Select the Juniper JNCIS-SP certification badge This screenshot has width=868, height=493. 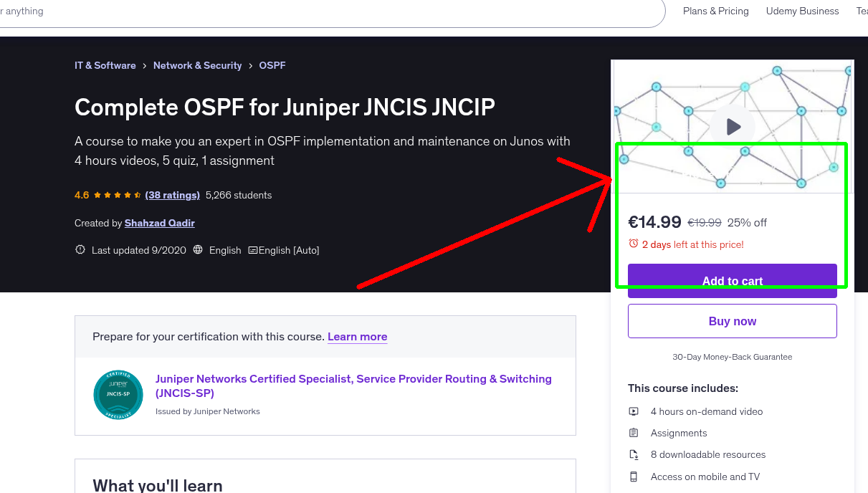tap(118, 394)
